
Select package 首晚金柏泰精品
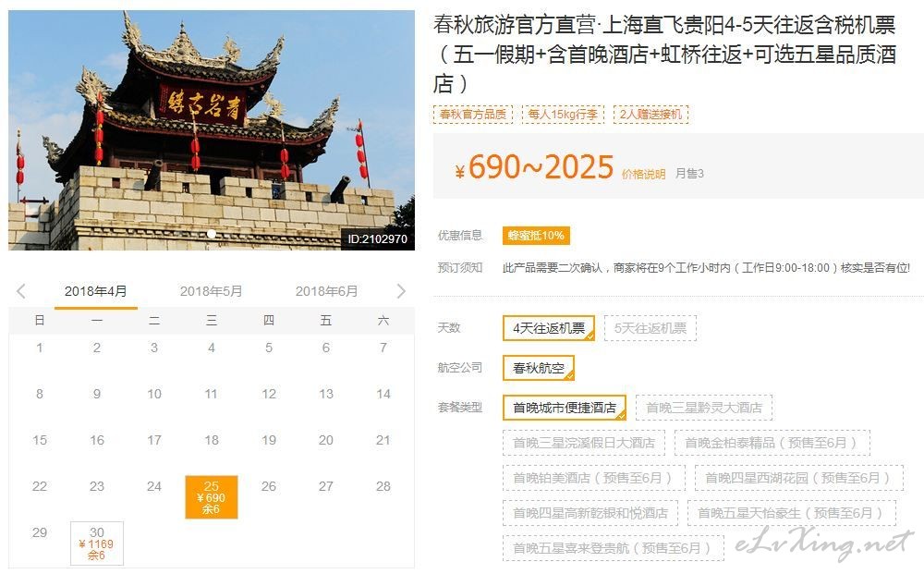pyautogui.click(x=772, y=443)
